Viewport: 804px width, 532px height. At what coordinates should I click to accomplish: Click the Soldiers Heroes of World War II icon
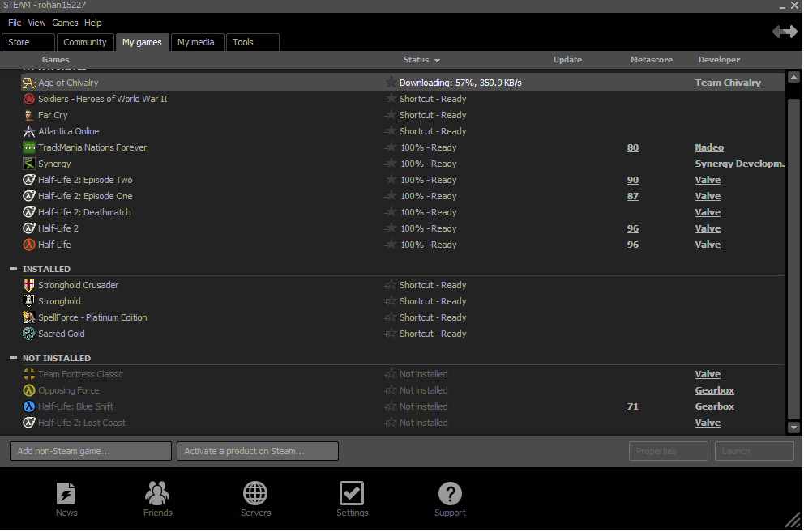(x=28, y=99)
